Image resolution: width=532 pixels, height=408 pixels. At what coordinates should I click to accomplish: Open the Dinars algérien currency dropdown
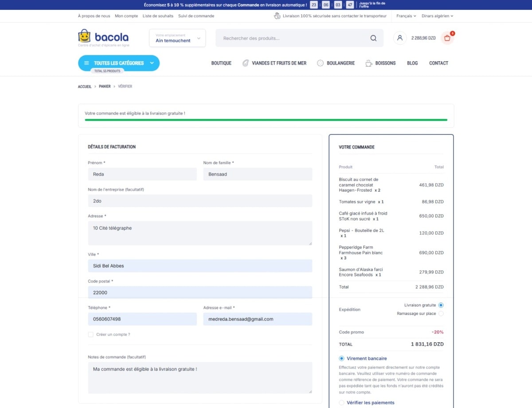click(x=437, y=16)
